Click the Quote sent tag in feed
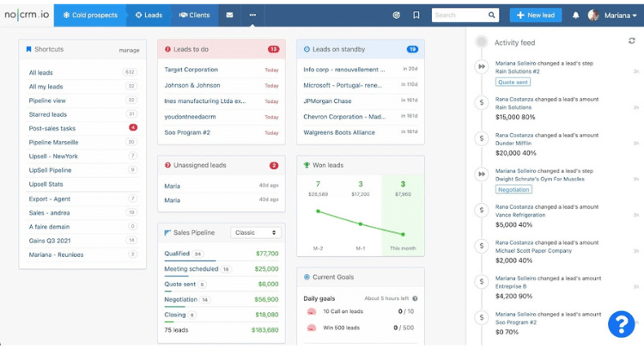Image resolution: width=644 pixels, height=349 pixels. (513, 83)
